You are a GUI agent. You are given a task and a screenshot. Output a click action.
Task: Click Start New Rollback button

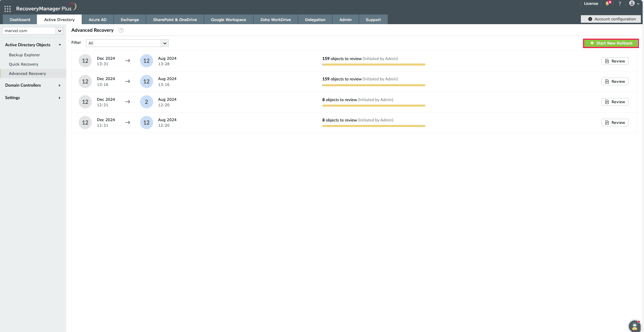[x=611, y=43]
